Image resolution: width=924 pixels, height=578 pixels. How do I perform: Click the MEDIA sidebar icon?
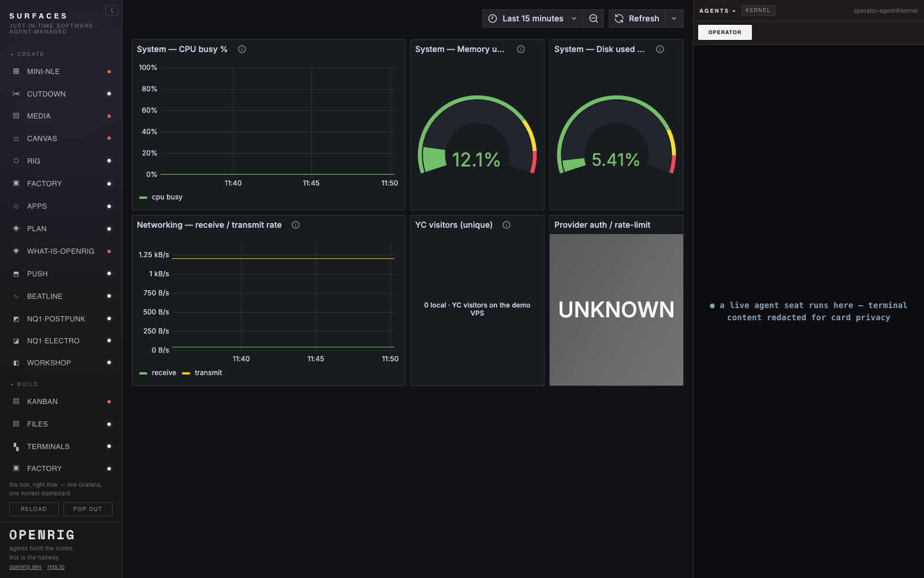click(x=16, y=116)
